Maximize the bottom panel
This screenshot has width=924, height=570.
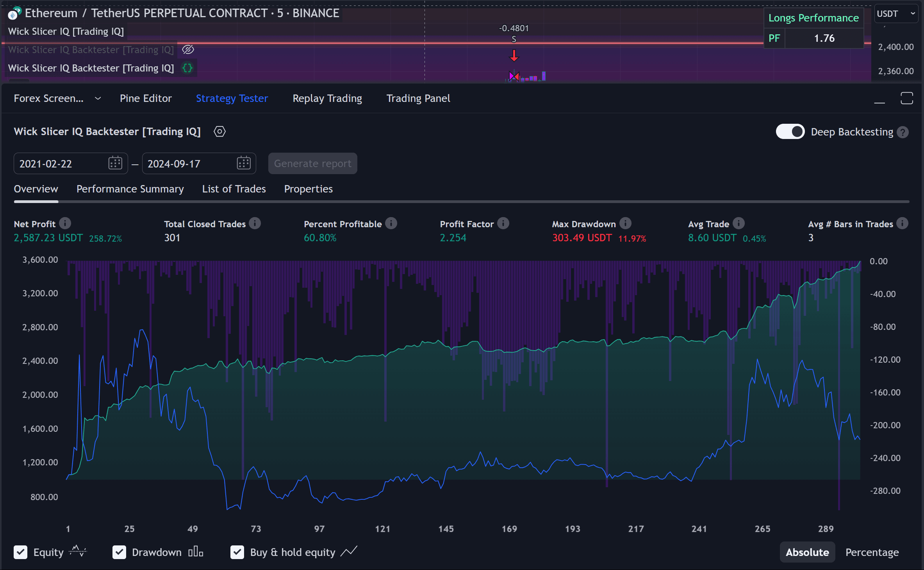coord(907,98)
